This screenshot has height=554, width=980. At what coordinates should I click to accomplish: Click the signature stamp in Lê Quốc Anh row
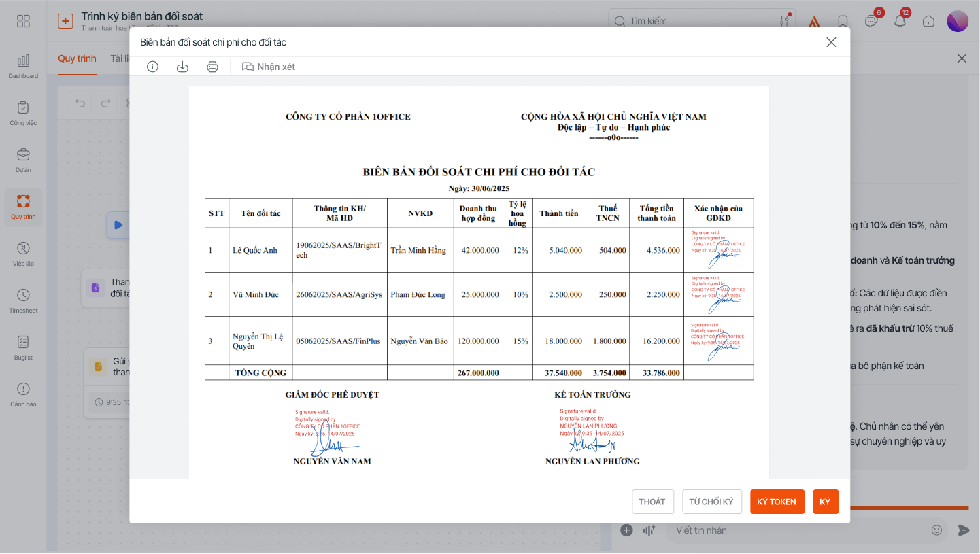coord(718,249)
